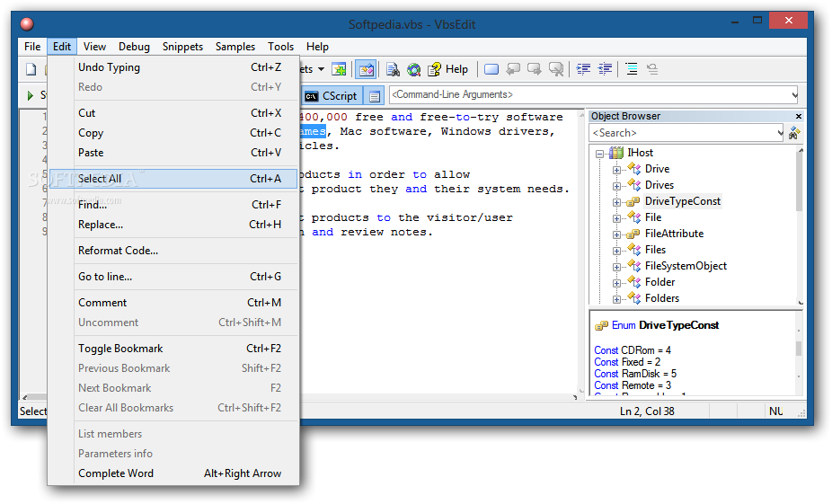832x504 pixels.
Task: Click the Drive class icon in tree
Action: (x=634, y=169)
